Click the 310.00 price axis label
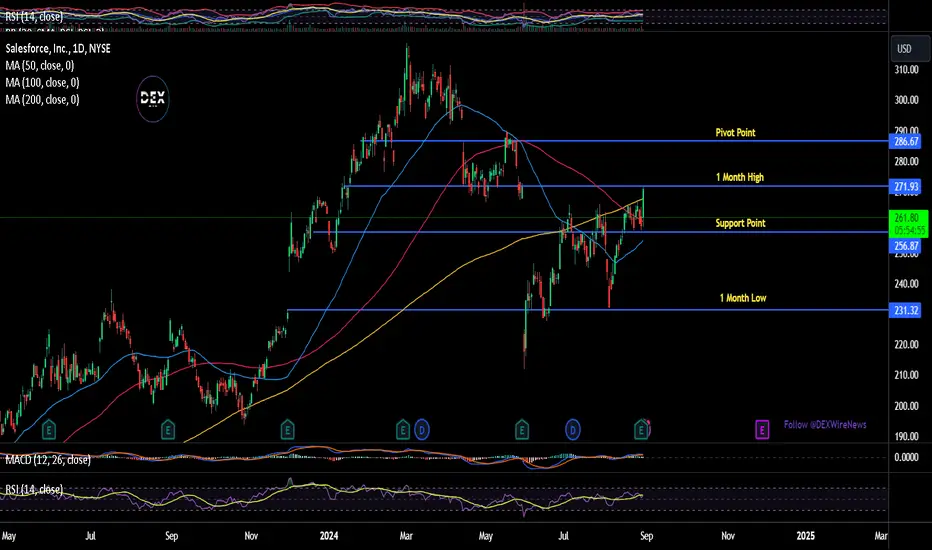 coord(906,70)
